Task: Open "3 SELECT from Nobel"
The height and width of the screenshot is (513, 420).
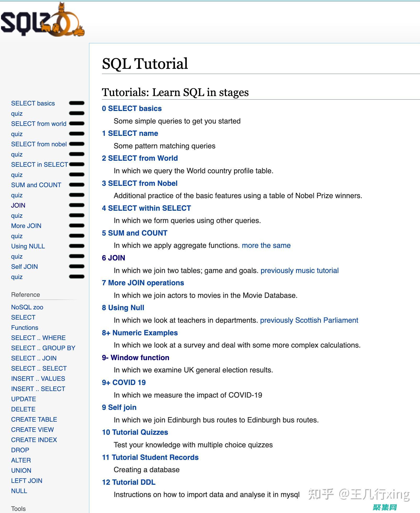Action: pyautogui.click(x=140, y=183)
